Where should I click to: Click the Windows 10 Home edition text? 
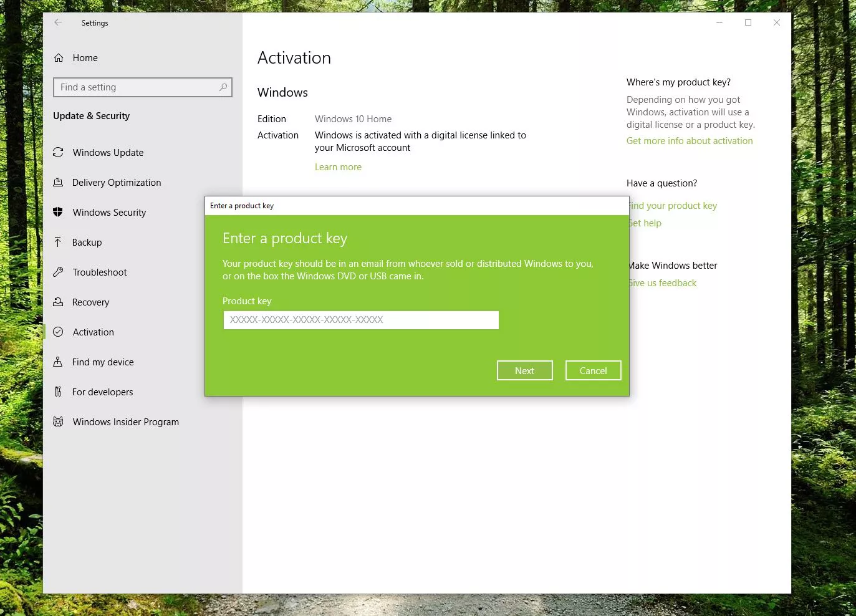(353, 119)
